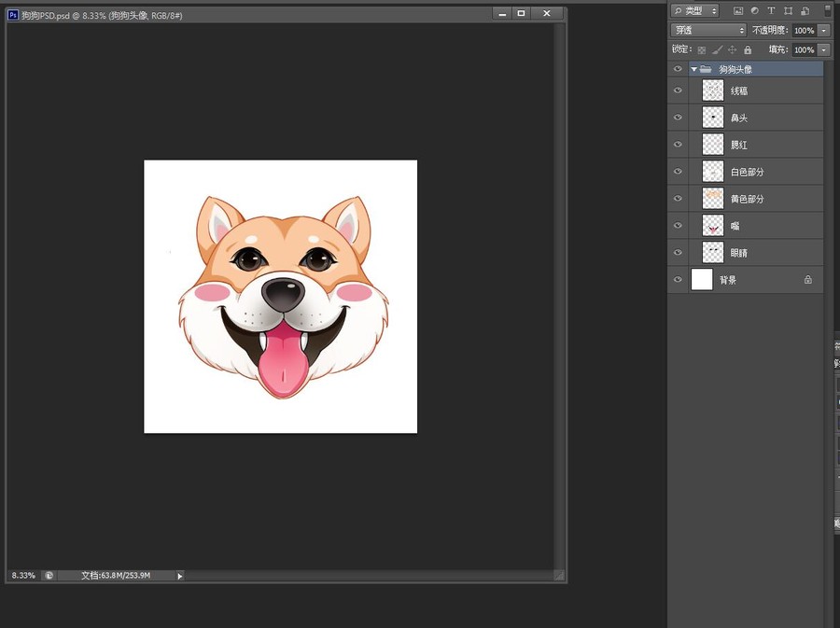This screenshot has width=840, height=628.
Task: Select the layer named 嘴
Action: (x=735, y=226)
